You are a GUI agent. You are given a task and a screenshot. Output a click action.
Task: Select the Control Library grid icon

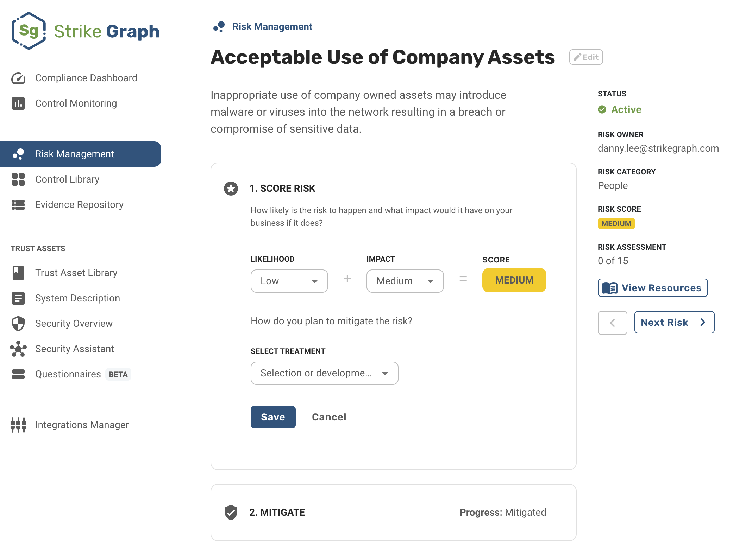coord(19,179)
